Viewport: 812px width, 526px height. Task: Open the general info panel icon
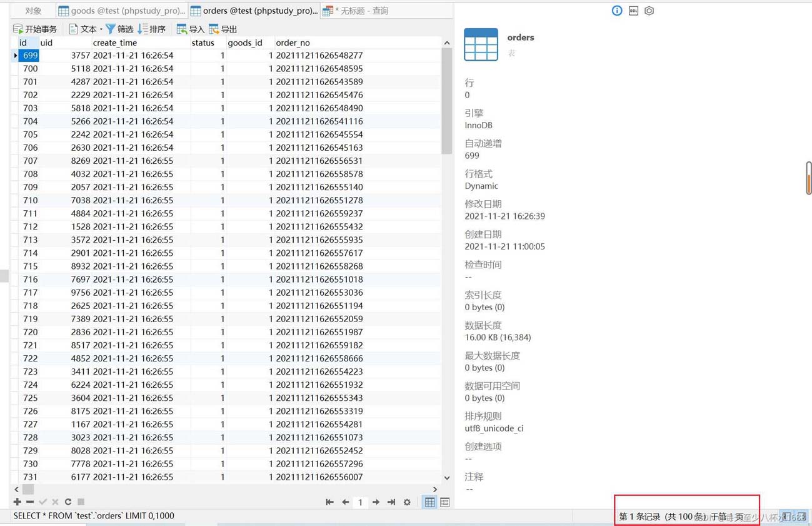[x=617, y=11]
